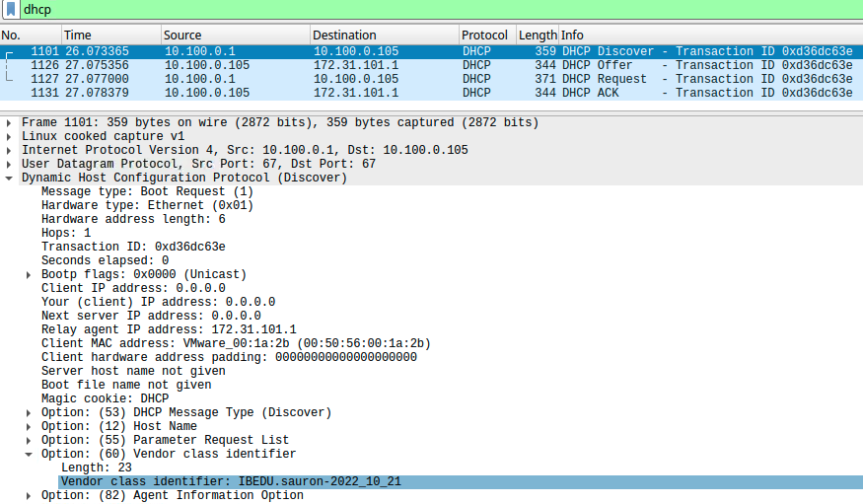Expand Option (55) Parameter Request List
863x504 pixels.
tap(30, 441)
